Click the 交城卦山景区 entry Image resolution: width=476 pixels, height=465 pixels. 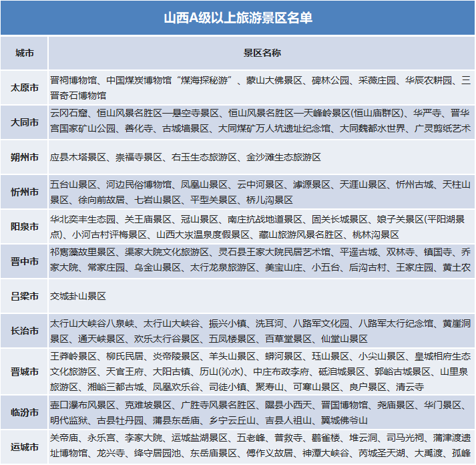[x=78, y=296]
